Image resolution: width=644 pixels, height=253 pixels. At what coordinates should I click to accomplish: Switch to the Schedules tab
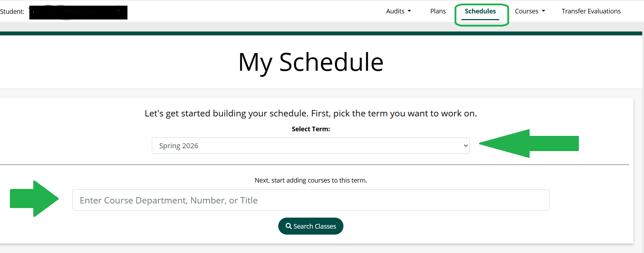tap(480, 11)
